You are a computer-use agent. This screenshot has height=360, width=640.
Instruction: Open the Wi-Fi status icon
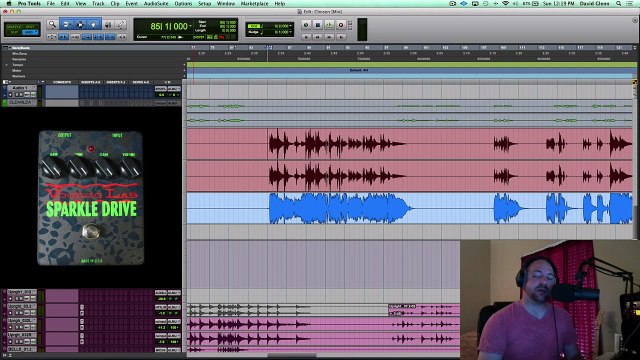pos(505,3)
